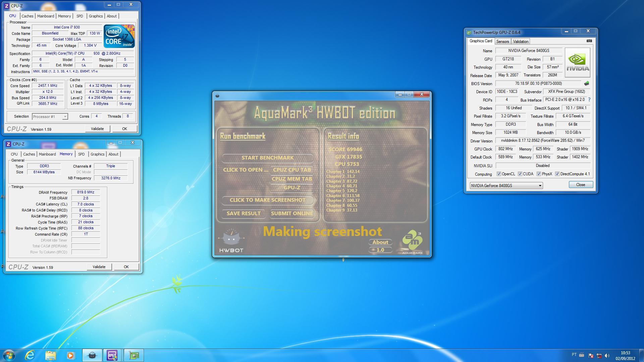Click the Core Speed 2457.1 MHz value
Viewport: 644px width, 362px height.
(48, 85)
